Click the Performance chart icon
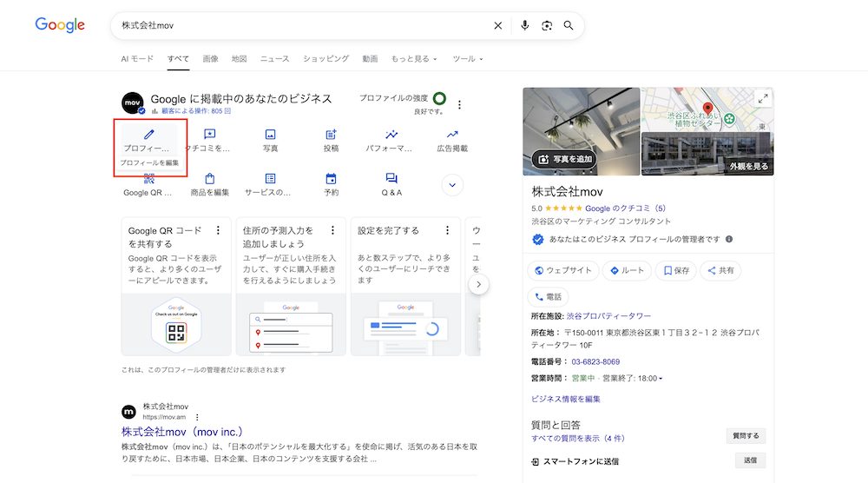The image size is (868, 483). (x=391, y=136)
